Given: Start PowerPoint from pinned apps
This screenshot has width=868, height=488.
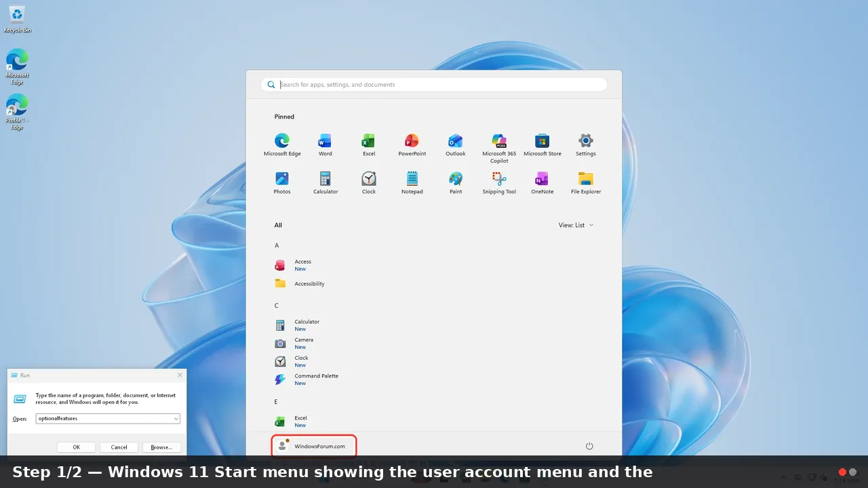Looking at the screenshot, I should pos(412,145).
